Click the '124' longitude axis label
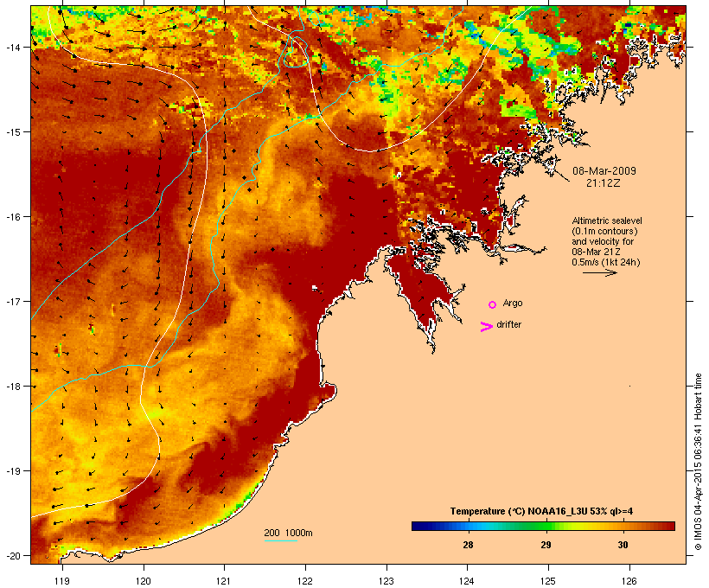709x588 pixels. [x=467, y=581]
